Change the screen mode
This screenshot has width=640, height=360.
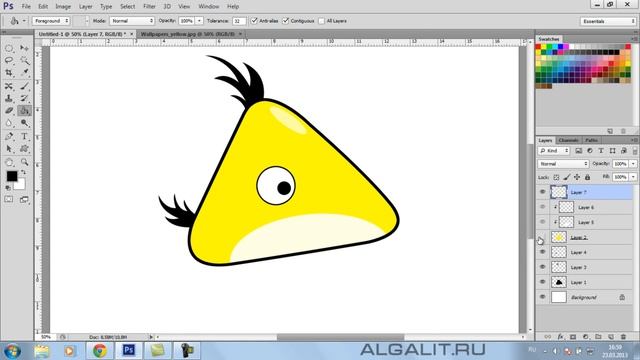click(x=24, y=200)
